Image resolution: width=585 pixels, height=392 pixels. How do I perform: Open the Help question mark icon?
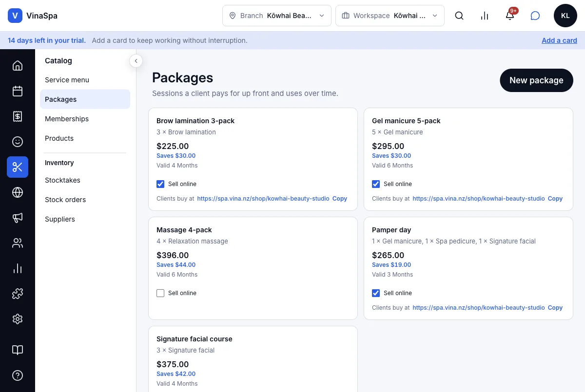[x=18, y=375]
